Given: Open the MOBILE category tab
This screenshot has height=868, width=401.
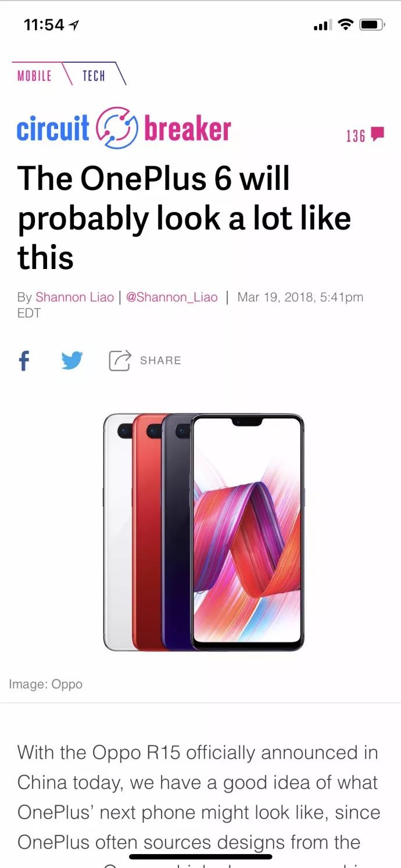Looking at the screenshot, I should [x=34, y=76].
